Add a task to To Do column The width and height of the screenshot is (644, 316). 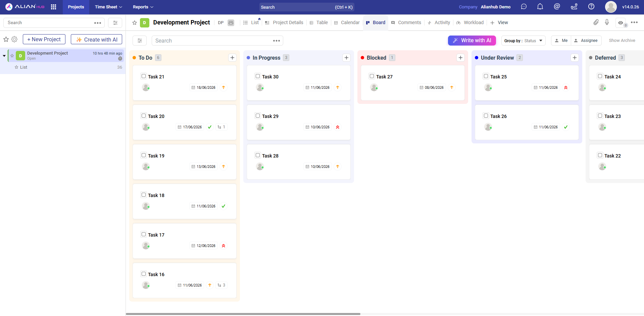click(232, 58)
